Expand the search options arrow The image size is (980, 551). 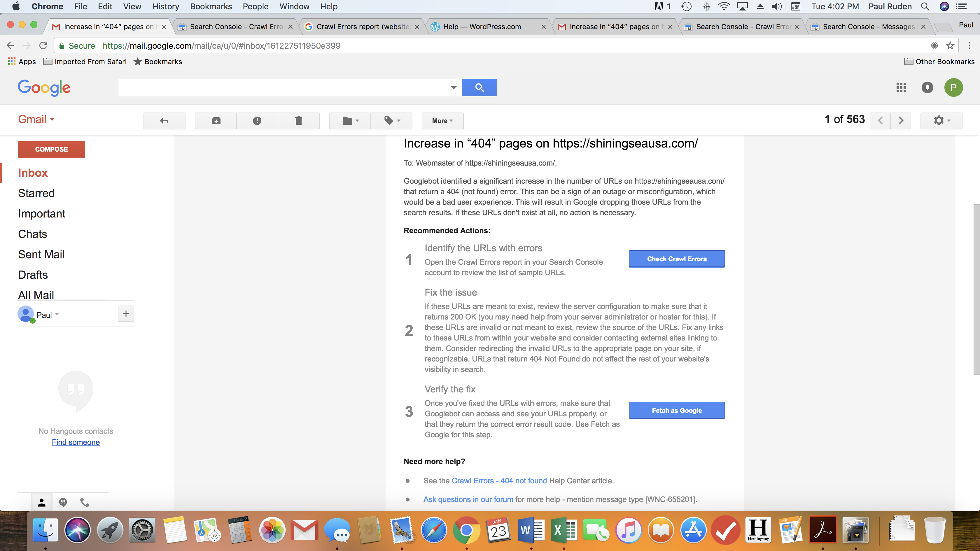(x=454, y=88)
